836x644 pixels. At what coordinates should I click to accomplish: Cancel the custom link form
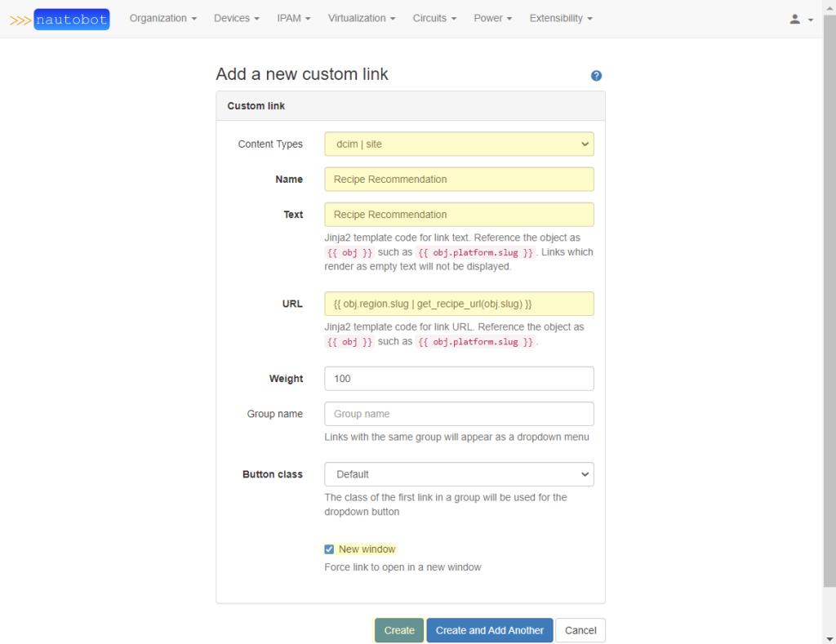pyautogui.click(x=580, y=630)
